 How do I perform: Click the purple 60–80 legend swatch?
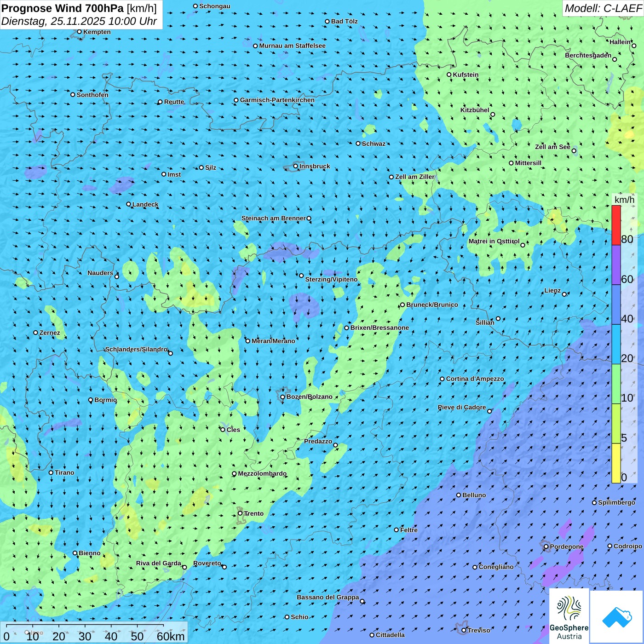click(x=616, y=265)
